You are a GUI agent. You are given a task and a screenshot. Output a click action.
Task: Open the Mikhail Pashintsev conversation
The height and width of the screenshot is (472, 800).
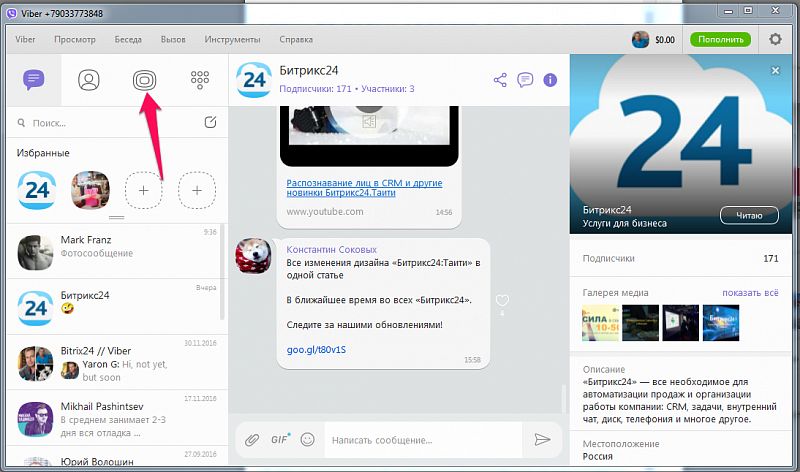click(x=117, y=418)
